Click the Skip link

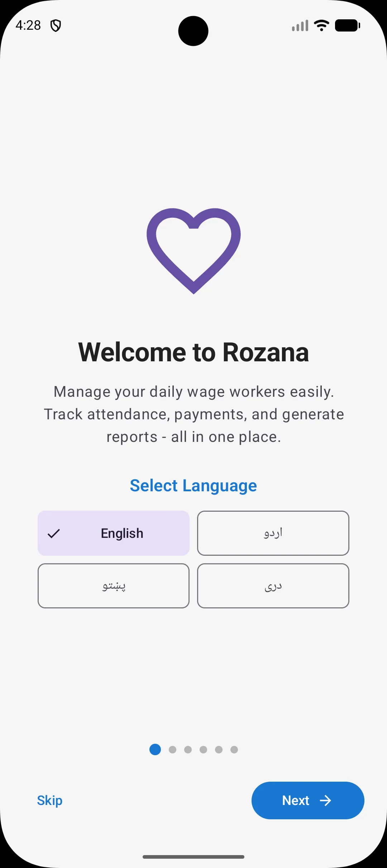(49, 801)
